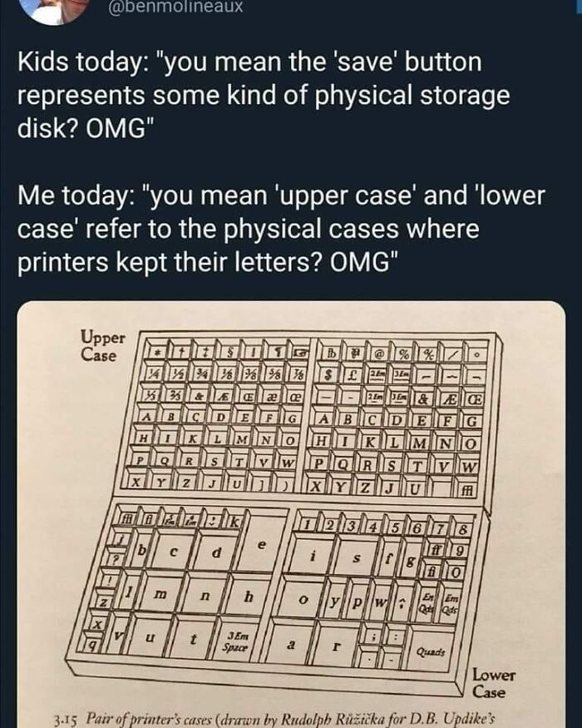Click the lowercase "d" compartment
582x728 pixels.
(x=216, y=551)
